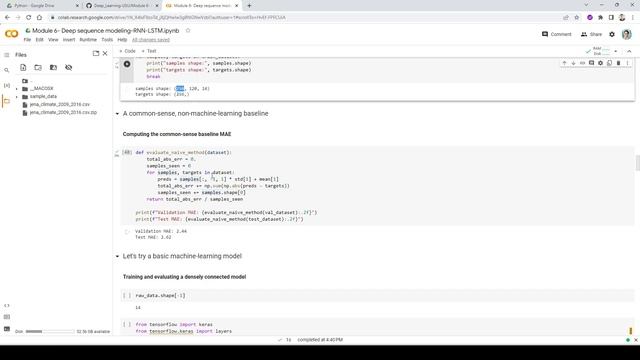Open the Insert menu
This screenshot has width=640, height=360.
(69, 40)
